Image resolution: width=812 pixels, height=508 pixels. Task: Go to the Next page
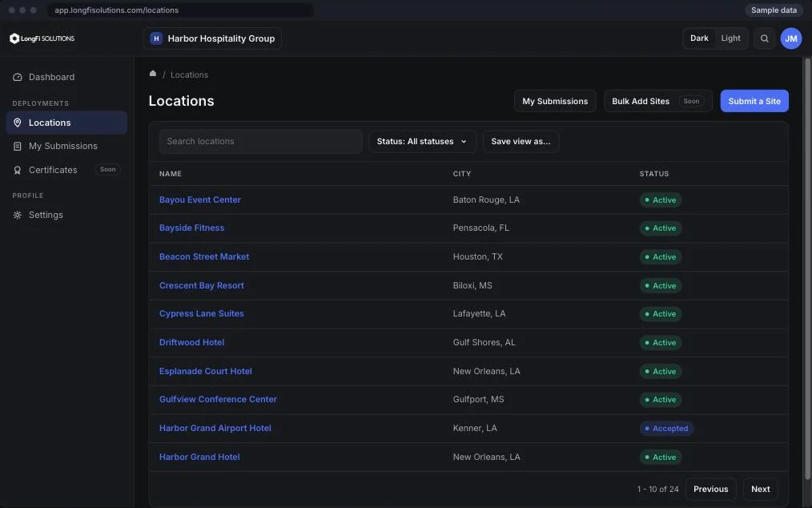(760, 490)
